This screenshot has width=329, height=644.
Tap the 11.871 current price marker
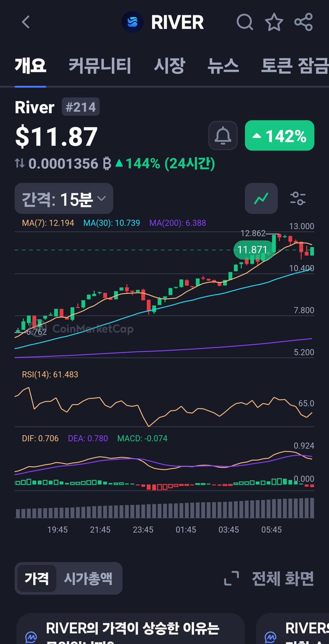[253, 250]
